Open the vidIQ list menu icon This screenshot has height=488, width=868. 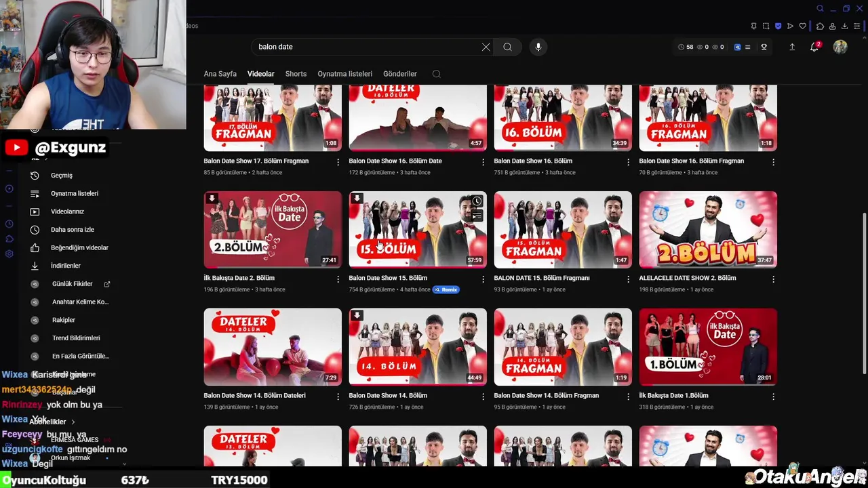pyautogui.click(x=747, y=47)
